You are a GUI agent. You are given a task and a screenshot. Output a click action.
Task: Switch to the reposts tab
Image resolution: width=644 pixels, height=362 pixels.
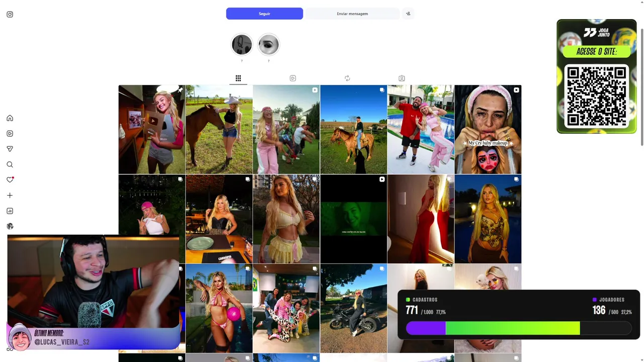[x=347, y=78]
